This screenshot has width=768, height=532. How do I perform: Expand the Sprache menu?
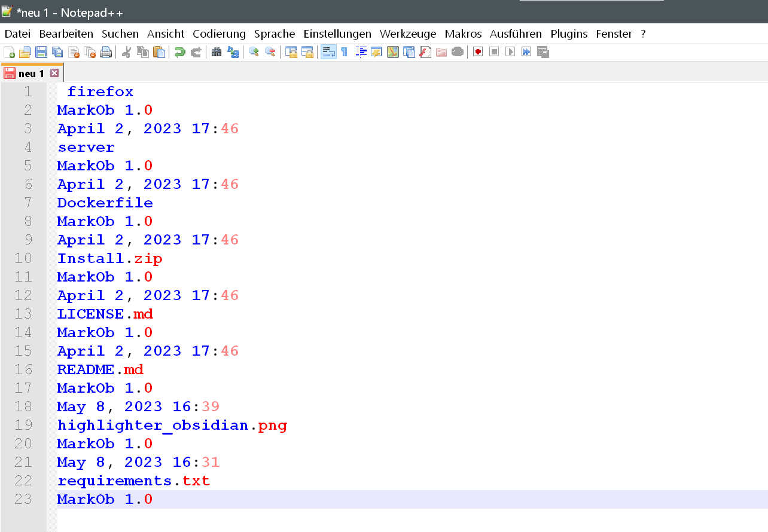pyautogui.click(x=274, y=34)
